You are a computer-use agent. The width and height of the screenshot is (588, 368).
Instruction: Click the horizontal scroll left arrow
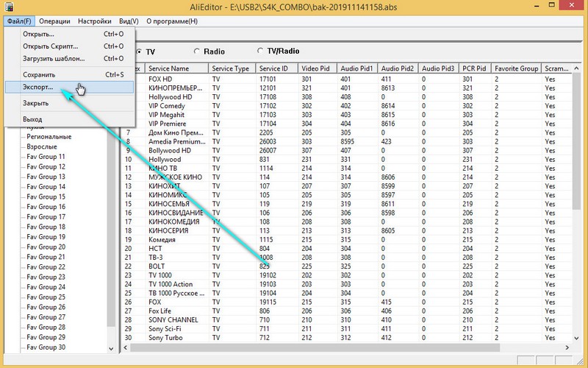[x=126, y=347]
